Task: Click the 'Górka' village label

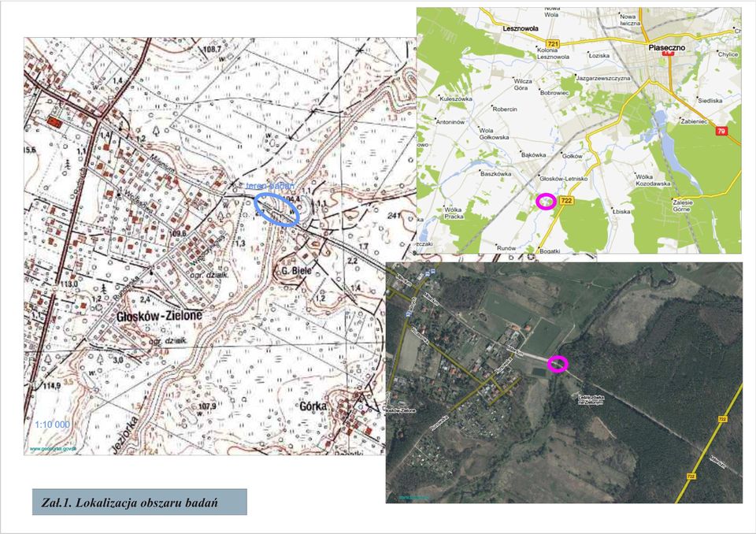Action: [x=313, y=406]
